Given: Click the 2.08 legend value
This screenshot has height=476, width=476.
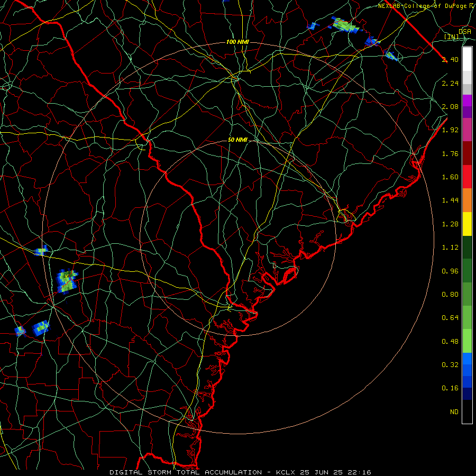Looking at the screenshot, I should coord(450,106).
